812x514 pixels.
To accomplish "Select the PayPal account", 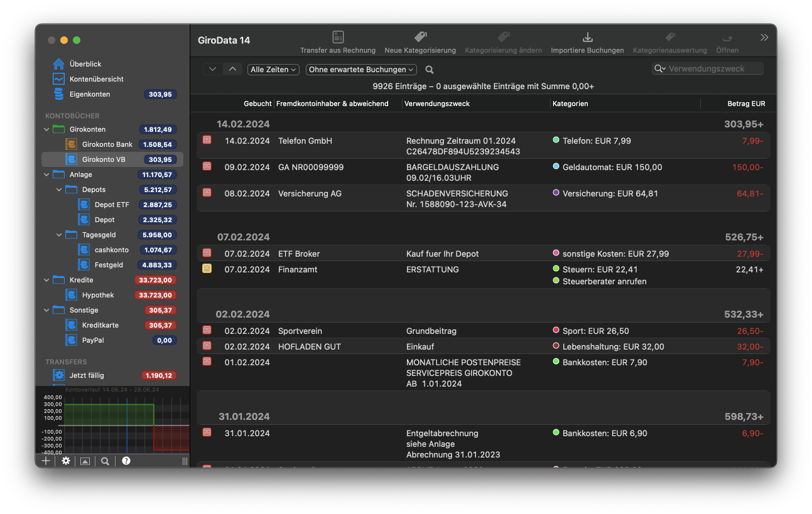I will [112, 340].
